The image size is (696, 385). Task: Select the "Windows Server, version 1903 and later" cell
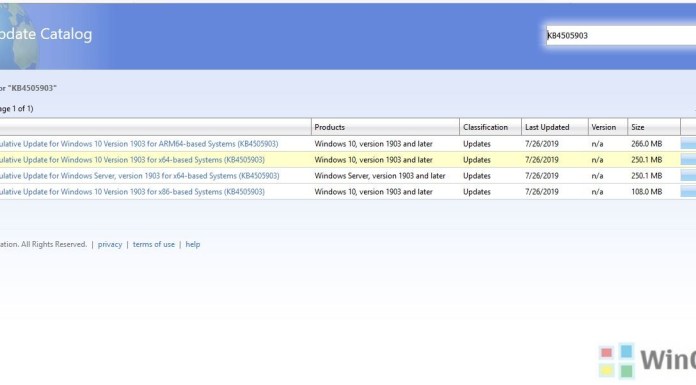tap(380, 176)
